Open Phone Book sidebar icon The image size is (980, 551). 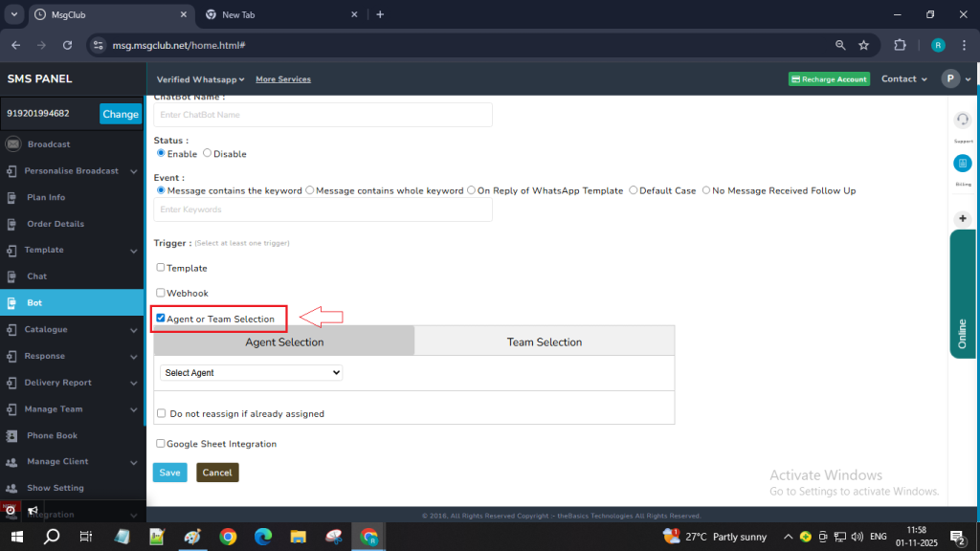pyautogui.click(x=11, y=435)
